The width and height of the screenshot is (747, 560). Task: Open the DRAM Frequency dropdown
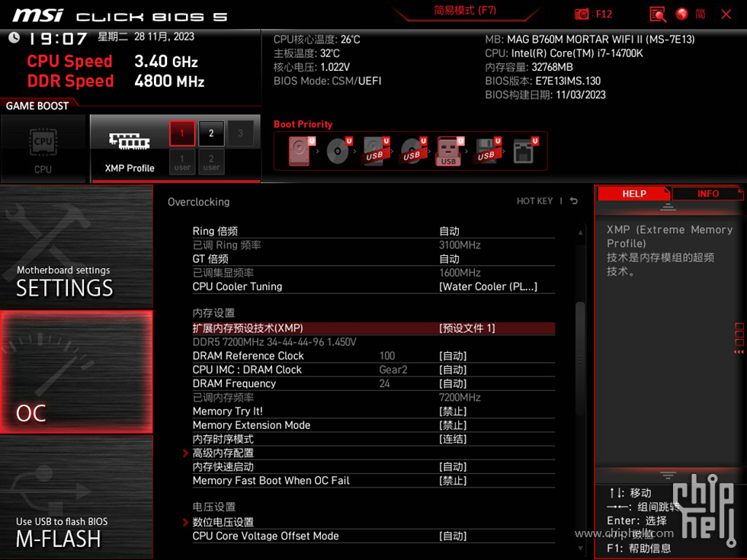coord(373,383)
